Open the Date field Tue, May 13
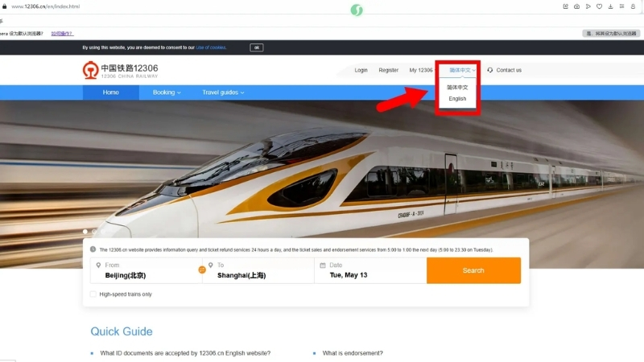 370,270
